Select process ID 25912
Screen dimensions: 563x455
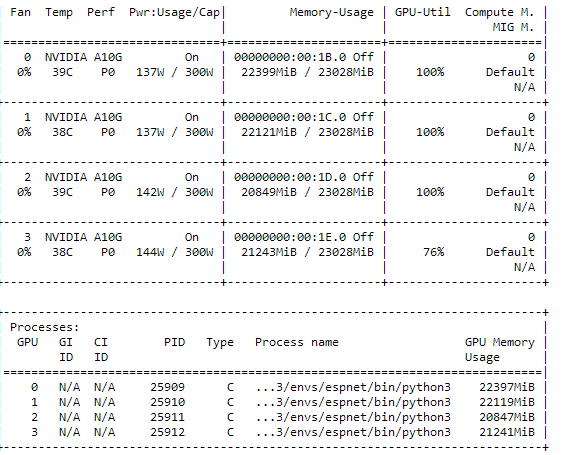[167, 432]
